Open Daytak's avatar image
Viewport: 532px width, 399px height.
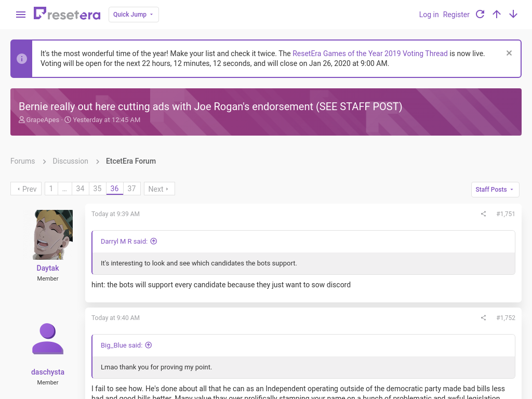pos(52,235)
